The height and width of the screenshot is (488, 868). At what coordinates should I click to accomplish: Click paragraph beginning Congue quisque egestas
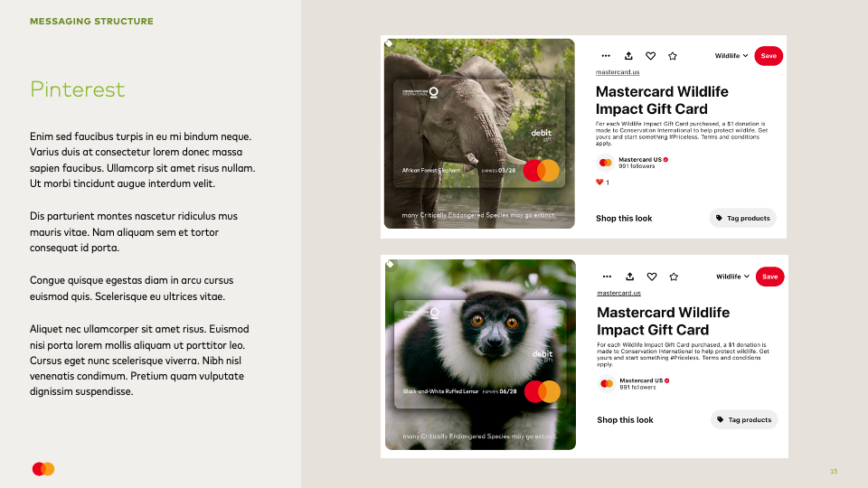pyautogui.click(x=132, y=288)
